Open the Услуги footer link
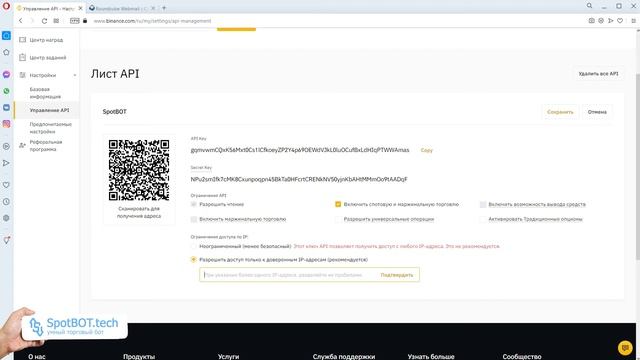 (x=228, y=356)
